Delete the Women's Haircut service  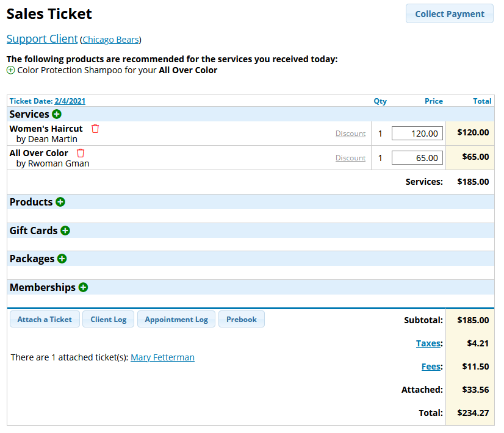(95, 128)
